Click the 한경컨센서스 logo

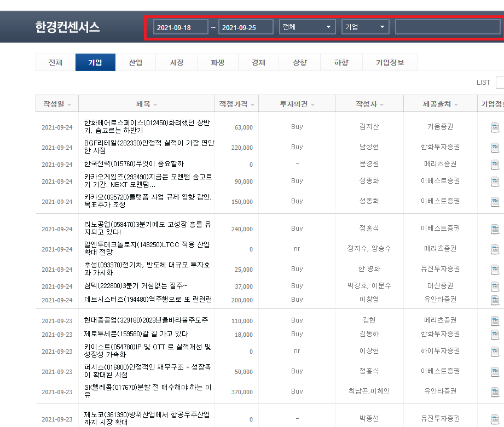pyautogui.click(x=67, y=27)
